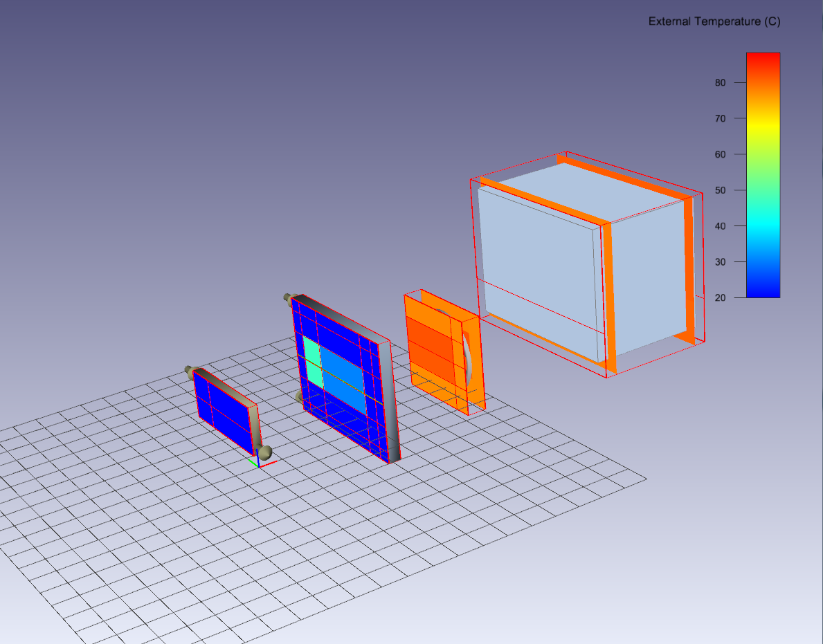Image resolution: width=823 pixels, height=644 pixels.
Task: Click the yellow midsection of the color scale
Action: [x=762, y=128]
